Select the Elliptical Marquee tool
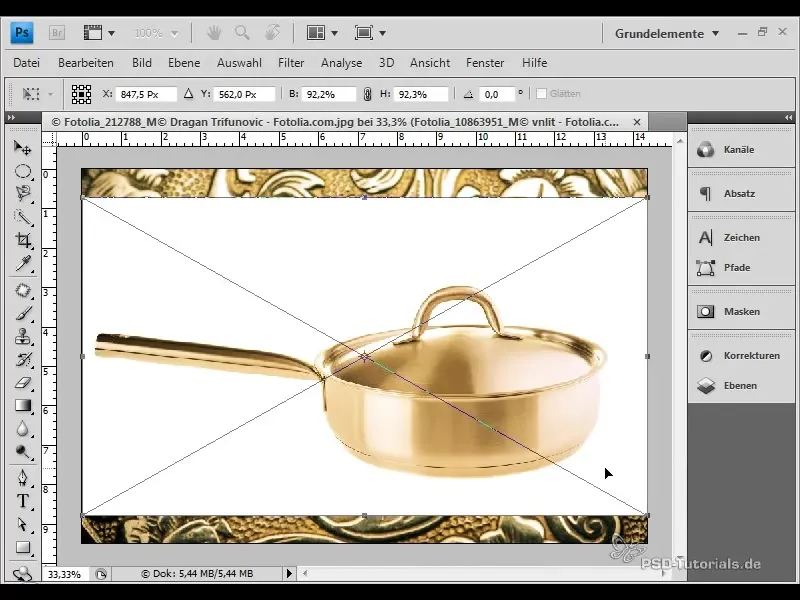Viewport: 800px width, 600px height. 22,171
